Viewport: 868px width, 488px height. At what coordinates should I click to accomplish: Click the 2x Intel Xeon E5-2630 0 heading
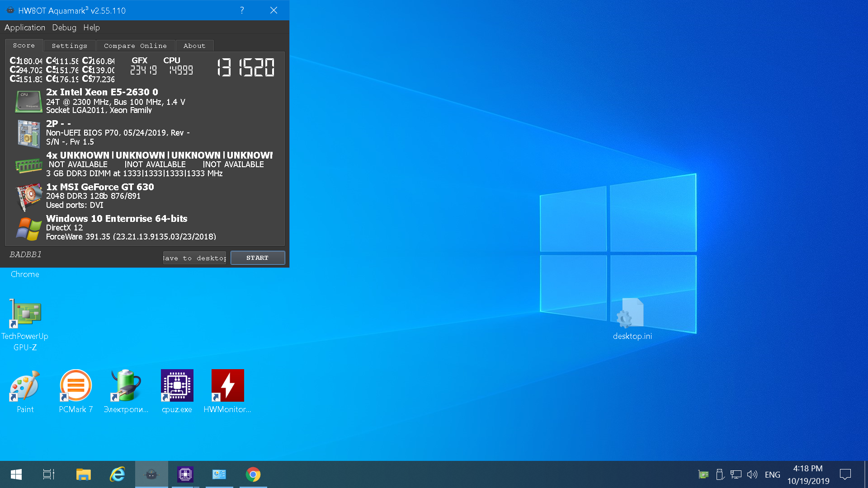(x=102, y=92)
